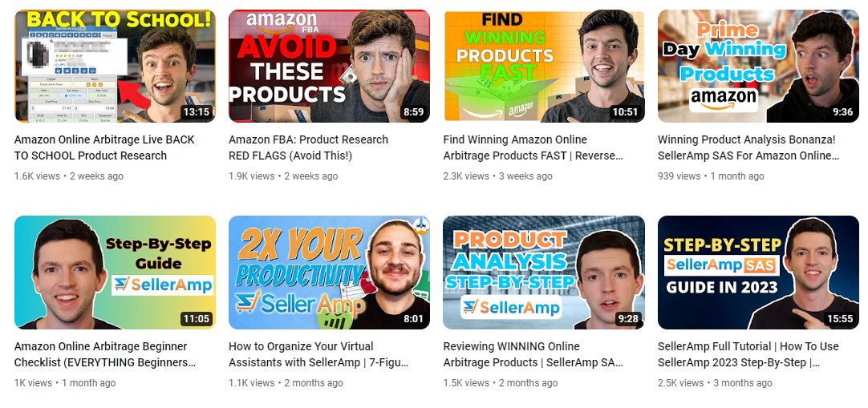Open the Step-By-Step Guide SellerAmp thumbnail
868x408 pixels.
115,273
